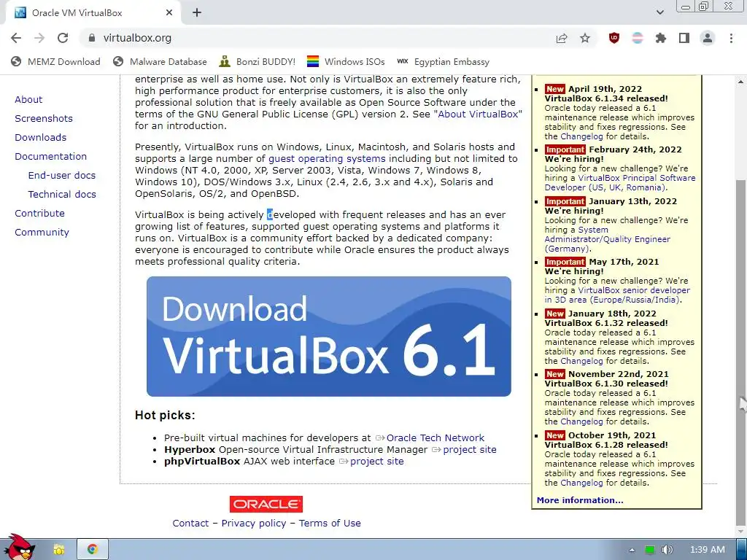Click the forward navigation arrow

point(39,38)
